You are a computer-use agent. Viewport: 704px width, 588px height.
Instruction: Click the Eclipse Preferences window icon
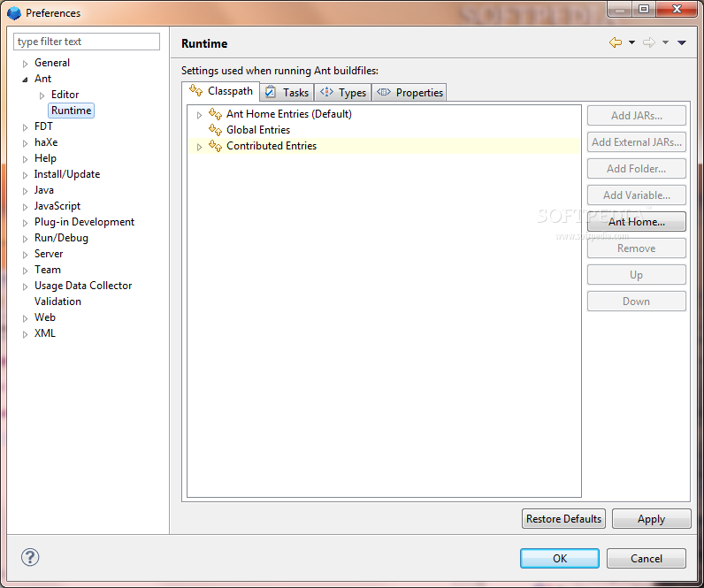(14, 13)
